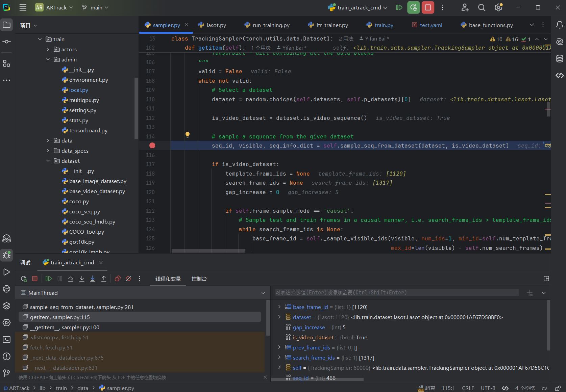Pause program in debug toolbar
The image size is (566, 392).
60,279
